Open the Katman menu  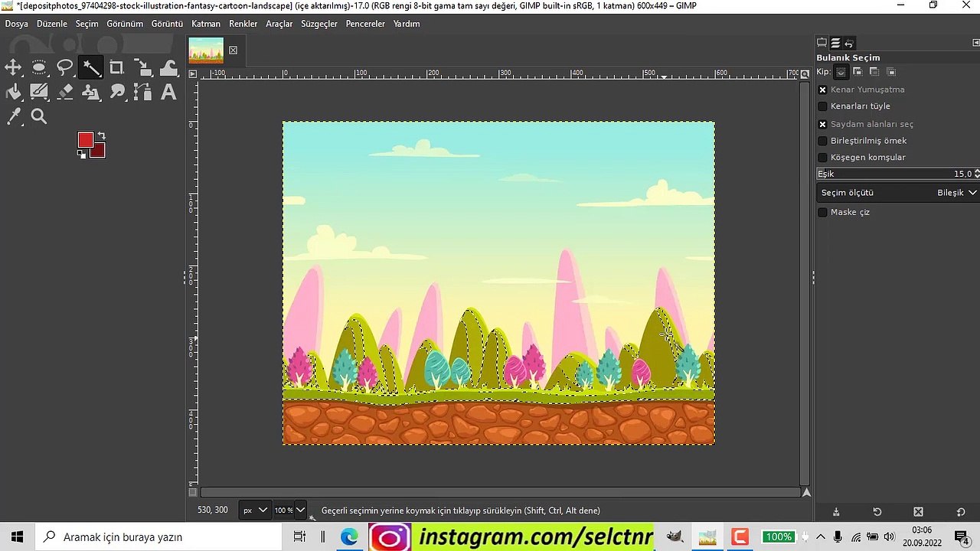click(206, 24)
